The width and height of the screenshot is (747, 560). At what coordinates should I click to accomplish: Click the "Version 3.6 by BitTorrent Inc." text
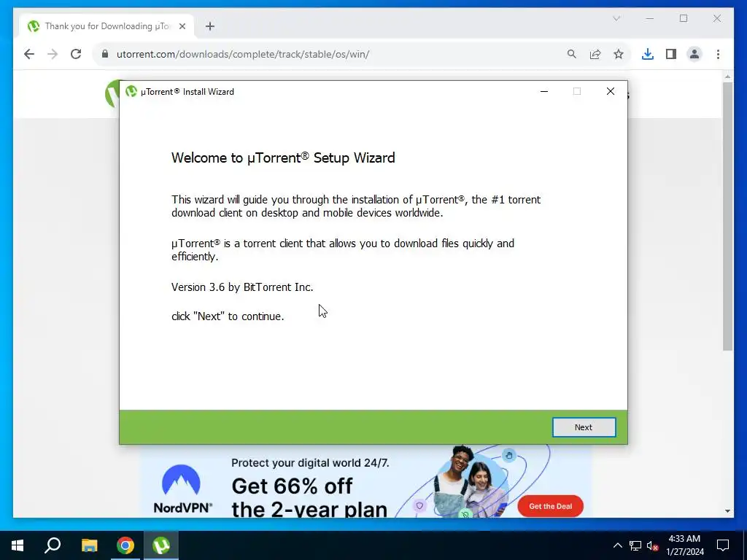[242, 287]
